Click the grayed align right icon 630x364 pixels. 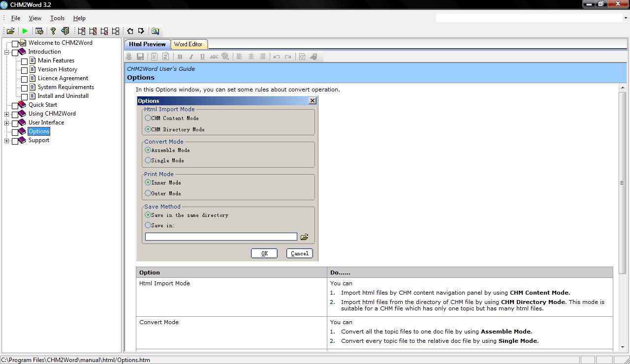pos(263,57)
